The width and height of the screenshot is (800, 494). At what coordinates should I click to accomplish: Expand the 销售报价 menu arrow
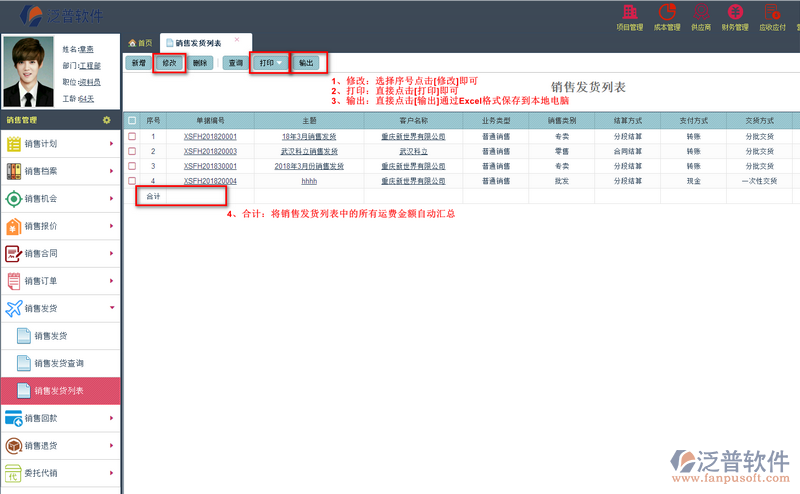point(111,226)
